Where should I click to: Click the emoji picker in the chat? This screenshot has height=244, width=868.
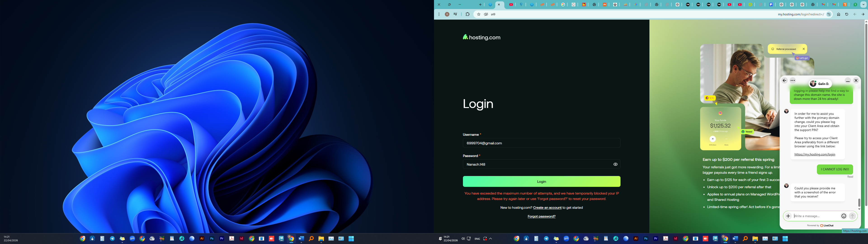tap(844, 216)
